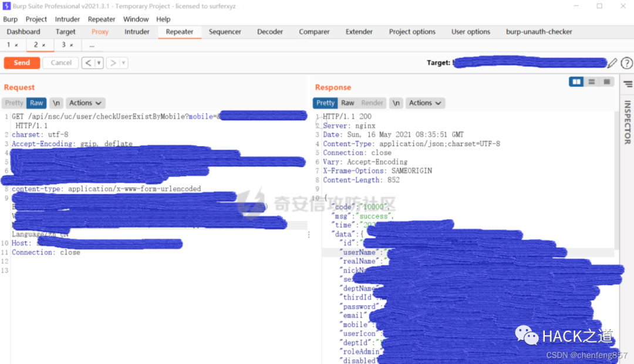This screenshot has width=634, height=364.
Task: Click the 'charset: utf-8' request header
Action: point(40,134)
